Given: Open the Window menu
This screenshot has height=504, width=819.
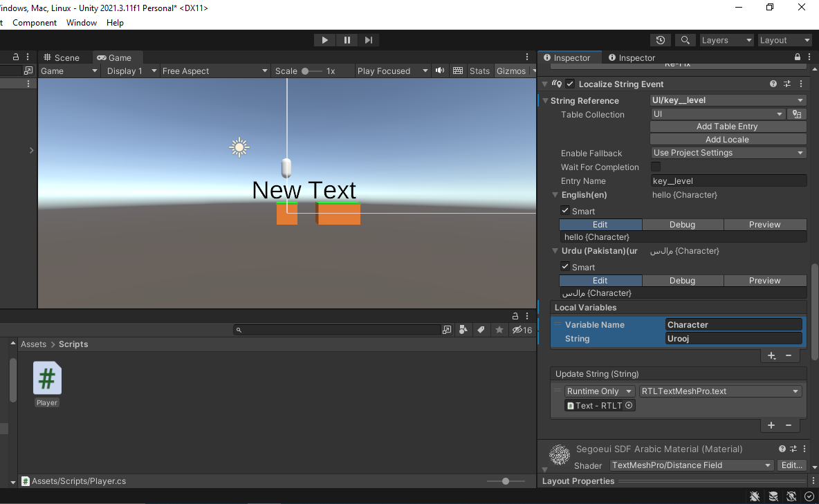Looking at the screenshot, I should (81, 22).
